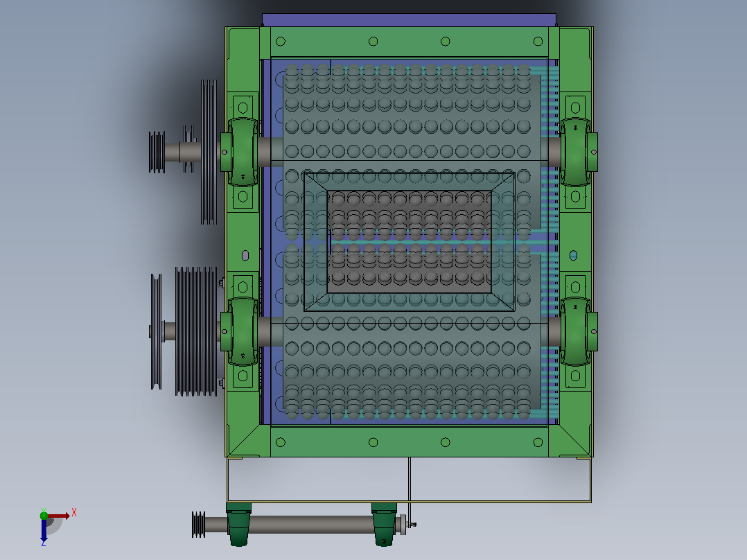This screenshot has height=560, width=747.
Task: Select the large multi-groove pulley on the lower roller shaft
Action: point(196,332)
